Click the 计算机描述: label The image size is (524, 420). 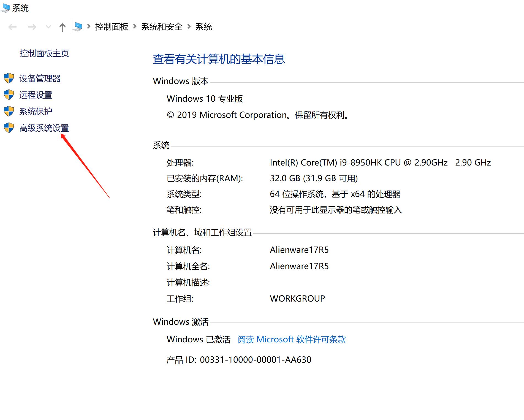[188, 282]
